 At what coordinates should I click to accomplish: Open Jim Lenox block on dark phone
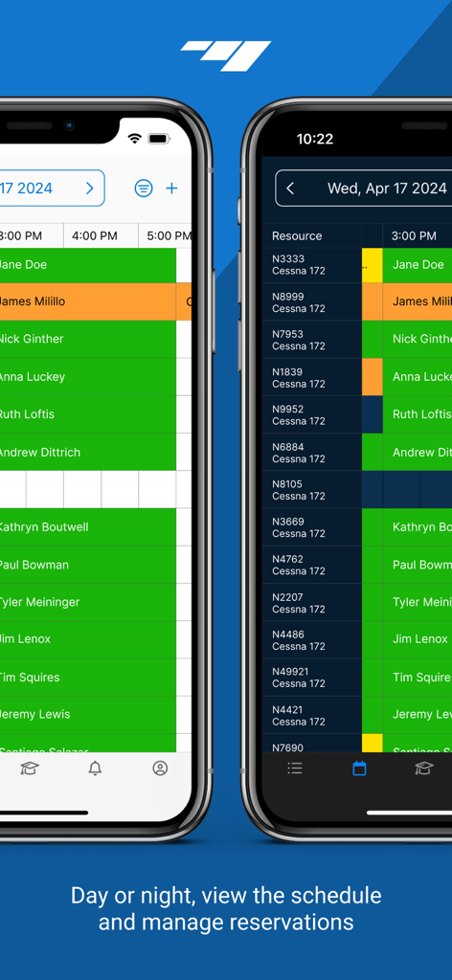click(418, 639)
